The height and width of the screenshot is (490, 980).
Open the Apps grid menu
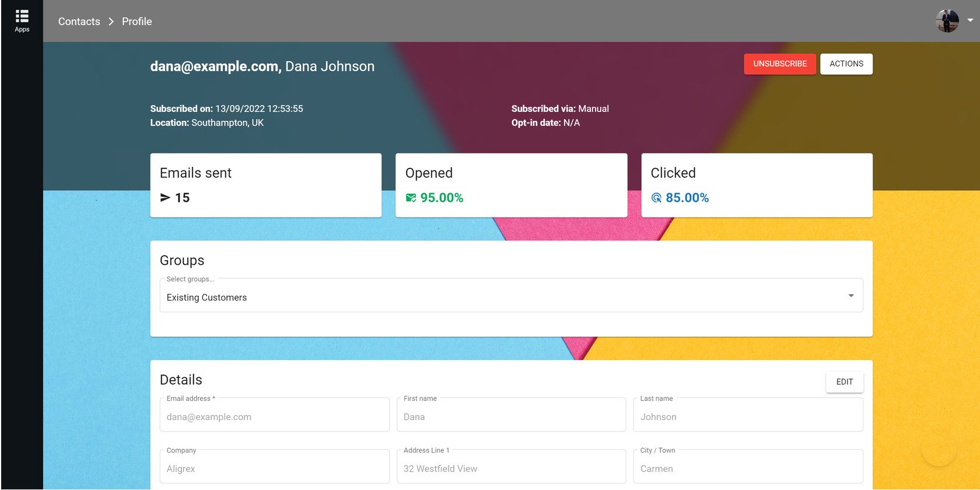tap(22, 20)
